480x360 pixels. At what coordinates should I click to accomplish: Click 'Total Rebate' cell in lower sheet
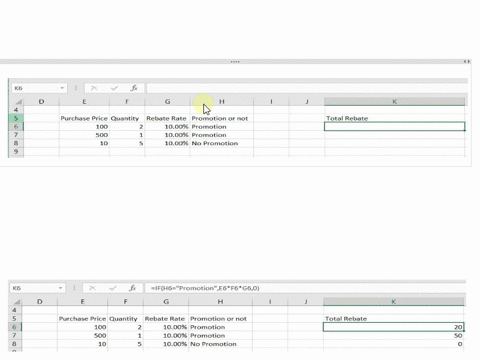pos(393,319)
